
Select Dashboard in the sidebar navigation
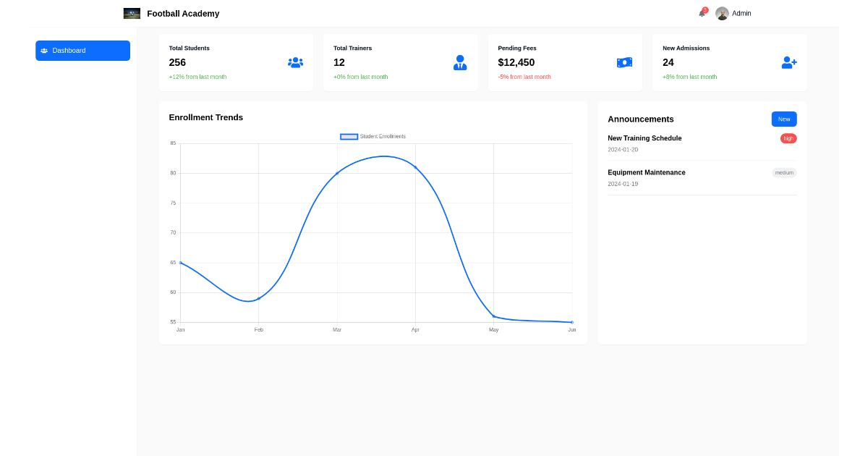point(82,51)
